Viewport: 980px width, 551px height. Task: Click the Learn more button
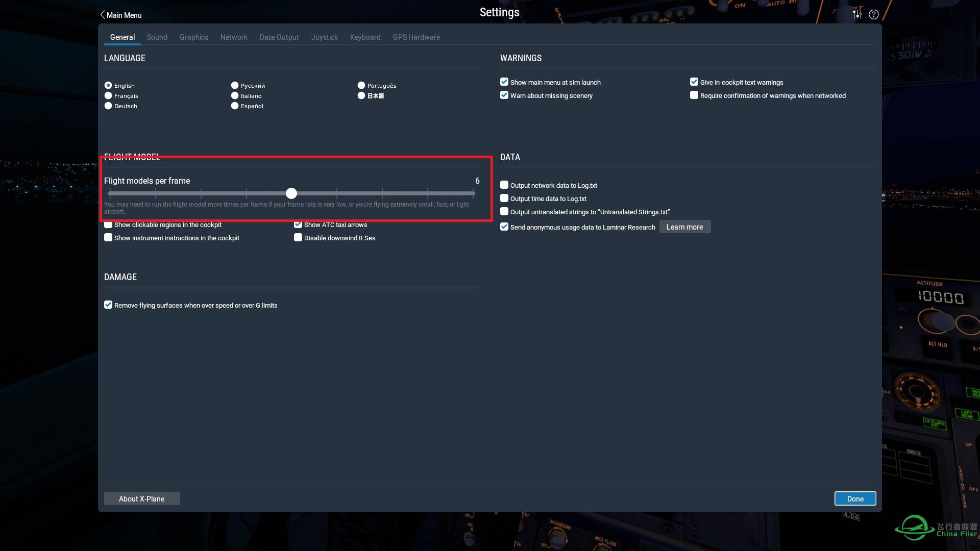685,227
